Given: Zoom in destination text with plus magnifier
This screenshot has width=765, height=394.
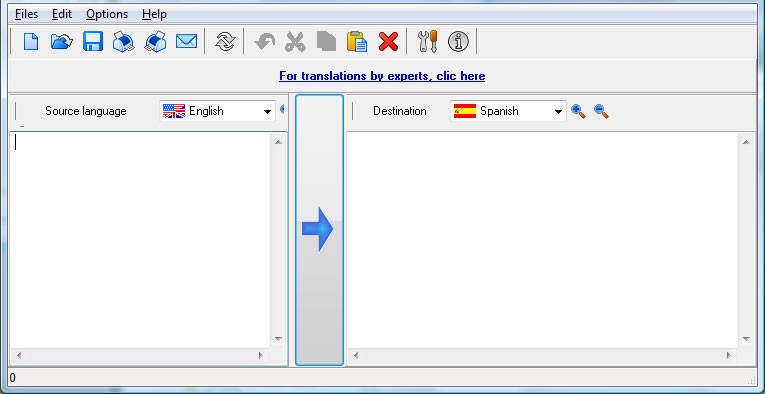Looking at the screenshot, I should coord(578,112).
